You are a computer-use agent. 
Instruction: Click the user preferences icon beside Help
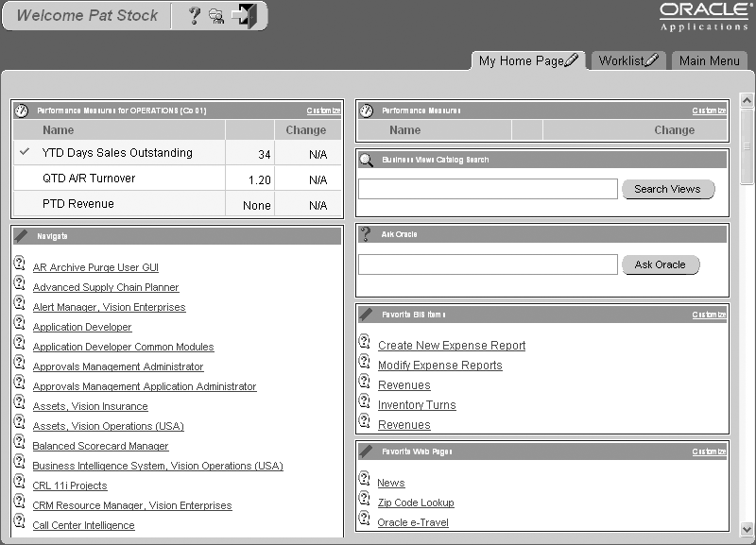tap(216, 16)
